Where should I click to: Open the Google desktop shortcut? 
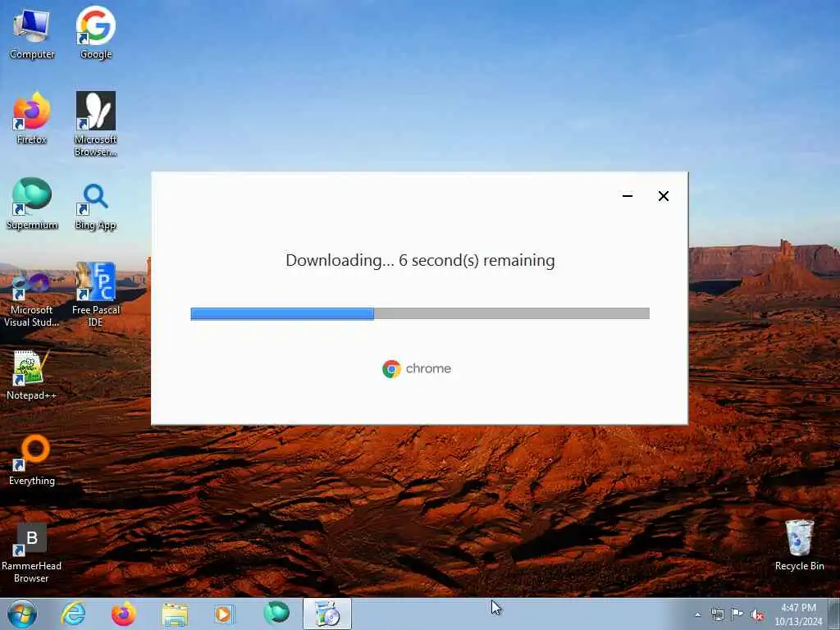point(96,34)
